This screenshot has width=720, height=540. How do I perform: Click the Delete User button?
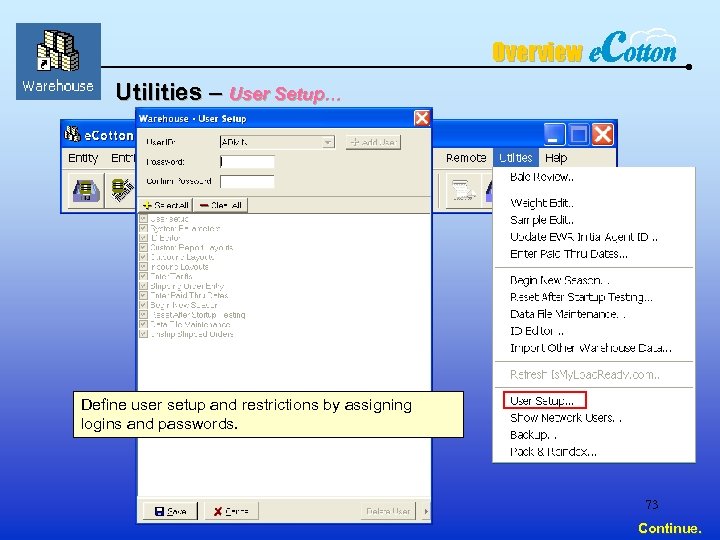(388, 511)
